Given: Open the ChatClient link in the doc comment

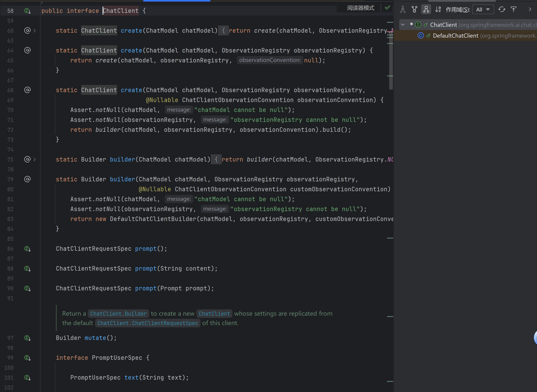Looking at the screenshot, I should coord(214,314).
